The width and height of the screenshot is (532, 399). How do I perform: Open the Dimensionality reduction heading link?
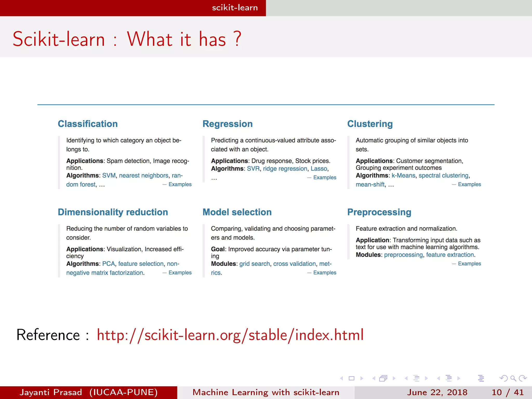[x=113, y=212]
